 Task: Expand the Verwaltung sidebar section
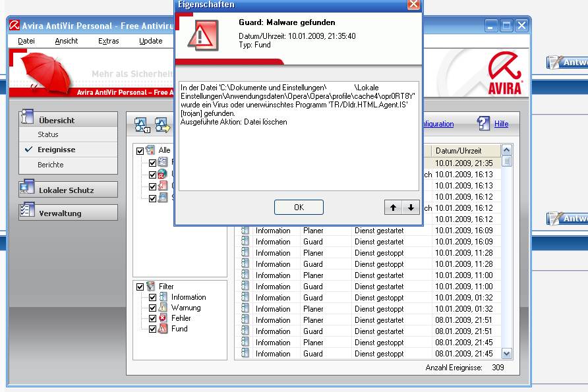[x=69, y=213]
